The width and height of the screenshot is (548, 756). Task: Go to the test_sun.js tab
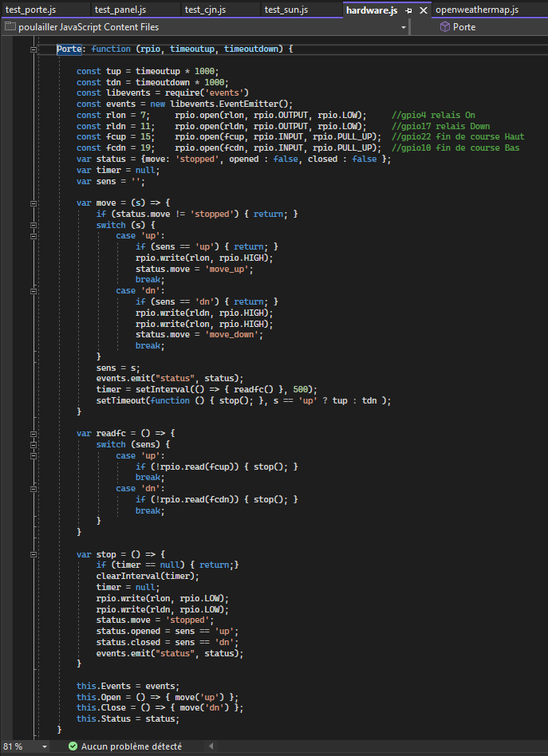286,10
